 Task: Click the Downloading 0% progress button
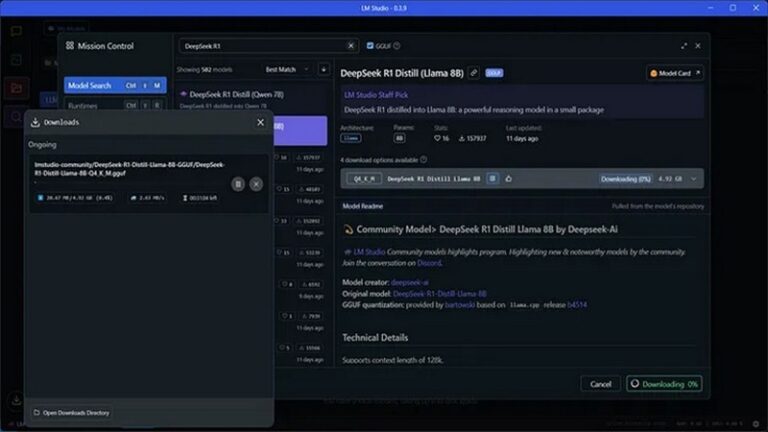tap(664, 384)
